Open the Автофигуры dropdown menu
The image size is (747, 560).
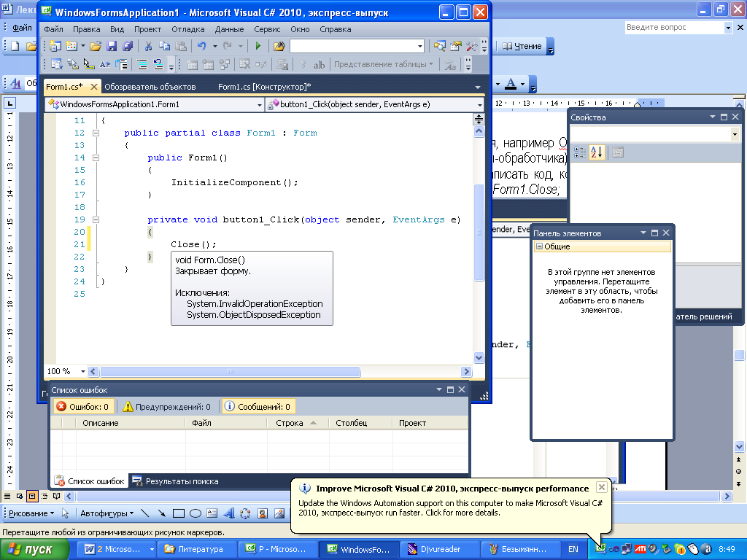[107, 513]
